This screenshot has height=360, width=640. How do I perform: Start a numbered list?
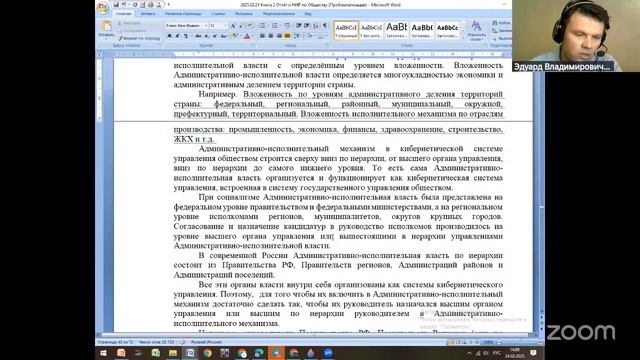[275, 26]
